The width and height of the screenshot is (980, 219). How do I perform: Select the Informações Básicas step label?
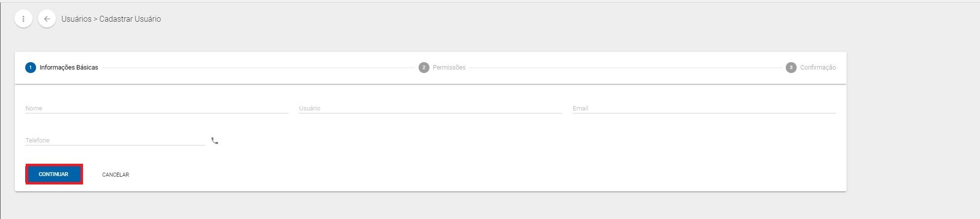pyautogui.click(x=69, y=68)
